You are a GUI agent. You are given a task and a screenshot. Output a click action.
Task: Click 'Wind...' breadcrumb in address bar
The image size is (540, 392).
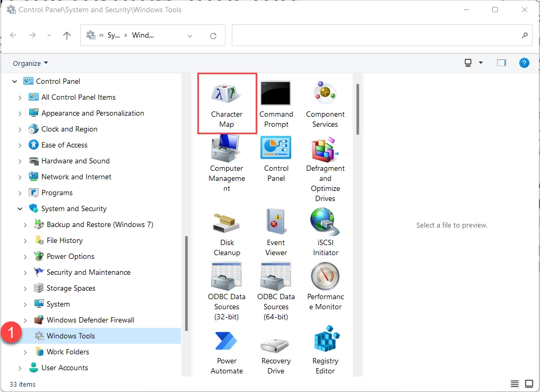tap(143, 35)
